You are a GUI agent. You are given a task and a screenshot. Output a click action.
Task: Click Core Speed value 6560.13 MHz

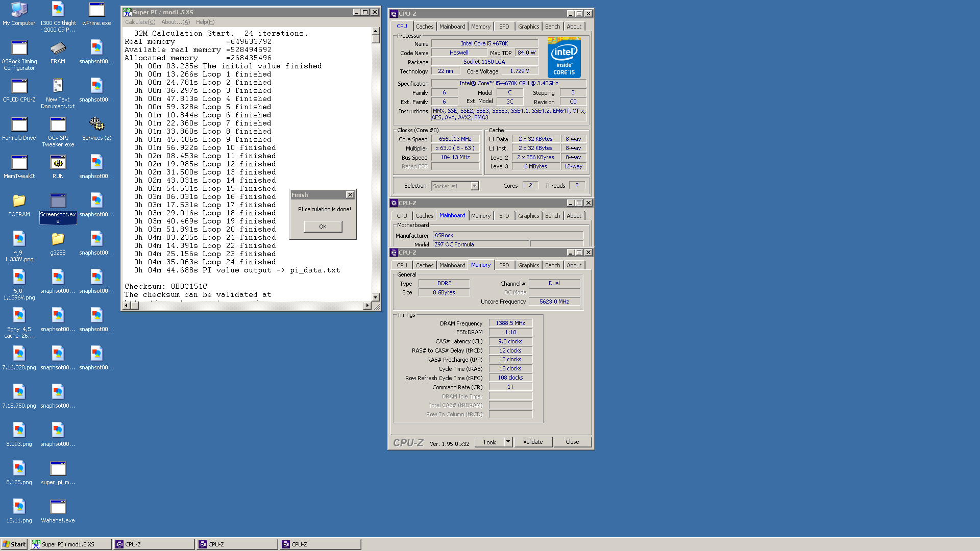pos(455,139)
